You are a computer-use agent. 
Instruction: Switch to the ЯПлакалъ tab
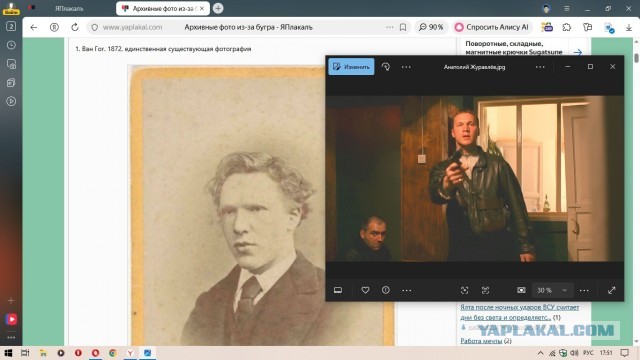(x=69, y=8)
